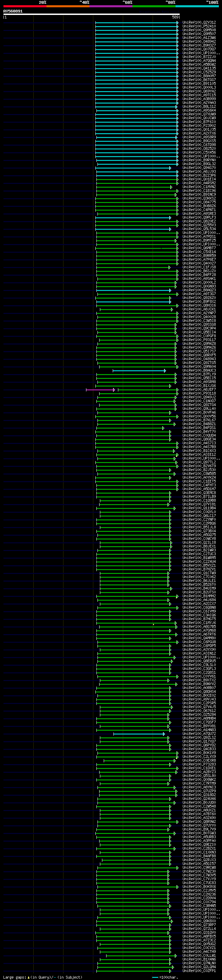This screenshot has height=980, width=222.
Task: Select hit label UniRef100_Q97TL2
Action: 199,462
